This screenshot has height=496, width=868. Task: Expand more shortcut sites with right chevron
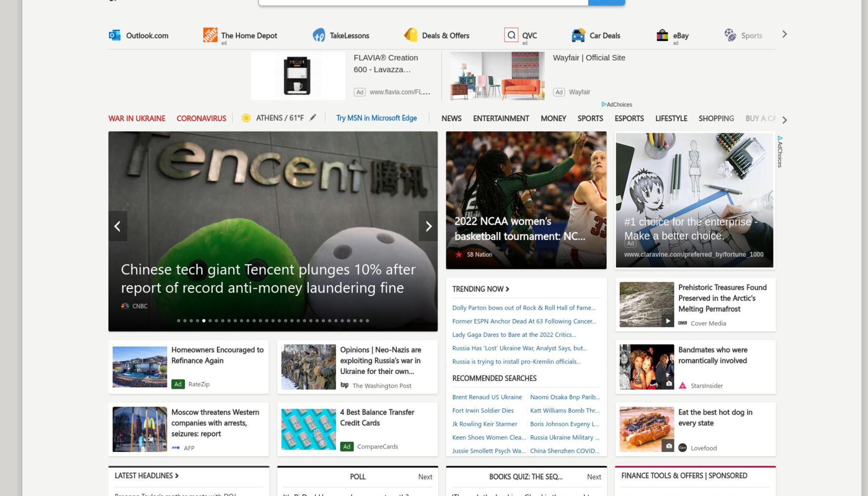784,34
